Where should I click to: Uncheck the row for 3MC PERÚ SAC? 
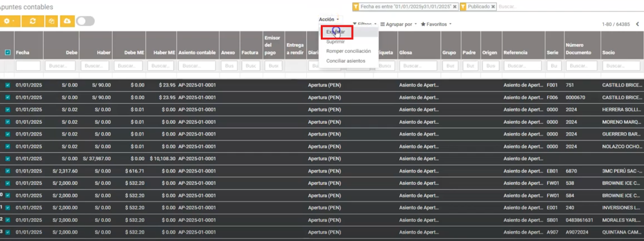point(7,171)
